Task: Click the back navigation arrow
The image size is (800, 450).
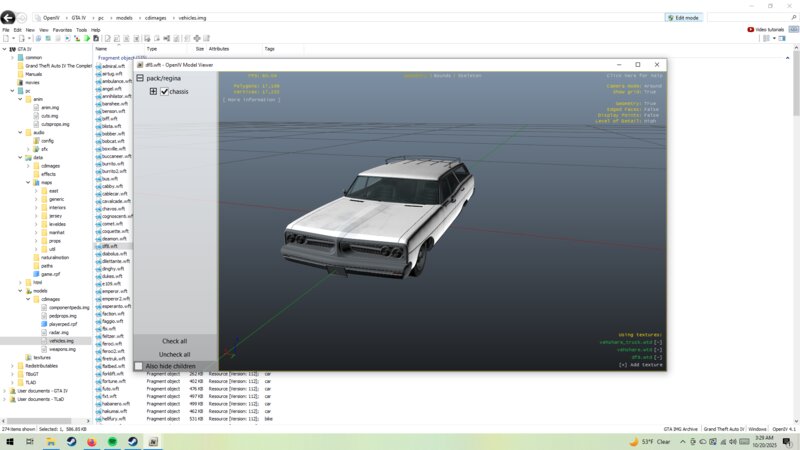Action: [x=9, y=17]
